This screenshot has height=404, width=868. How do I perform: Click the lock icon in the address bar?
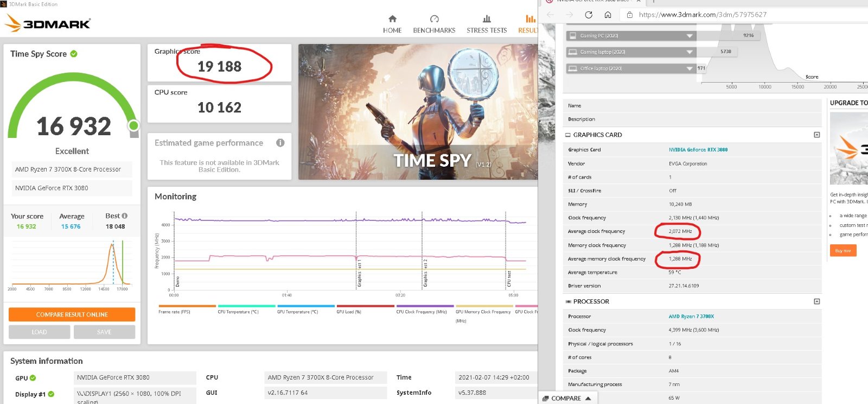tap(630, 15)
